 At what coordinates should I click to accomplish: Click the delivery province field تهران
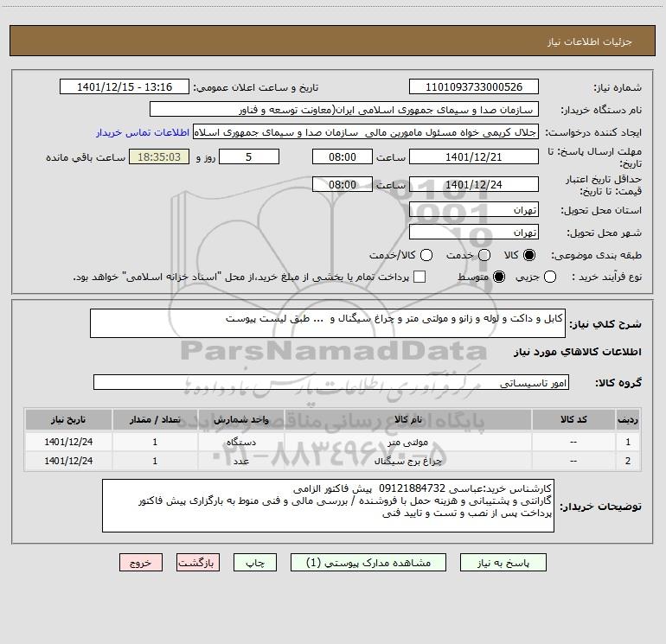pos(474,210)
